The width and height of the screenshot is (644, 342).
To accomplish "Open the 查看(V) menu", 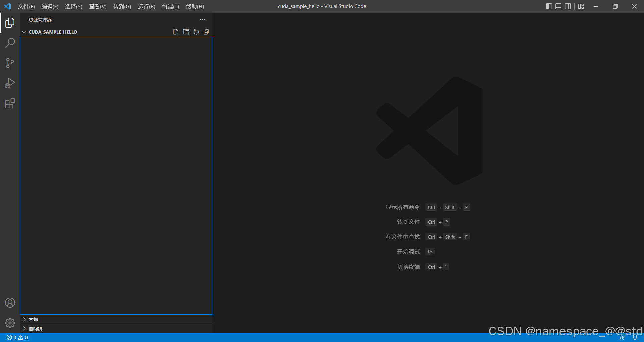I will pyautogui.click(x=98, y=6).
